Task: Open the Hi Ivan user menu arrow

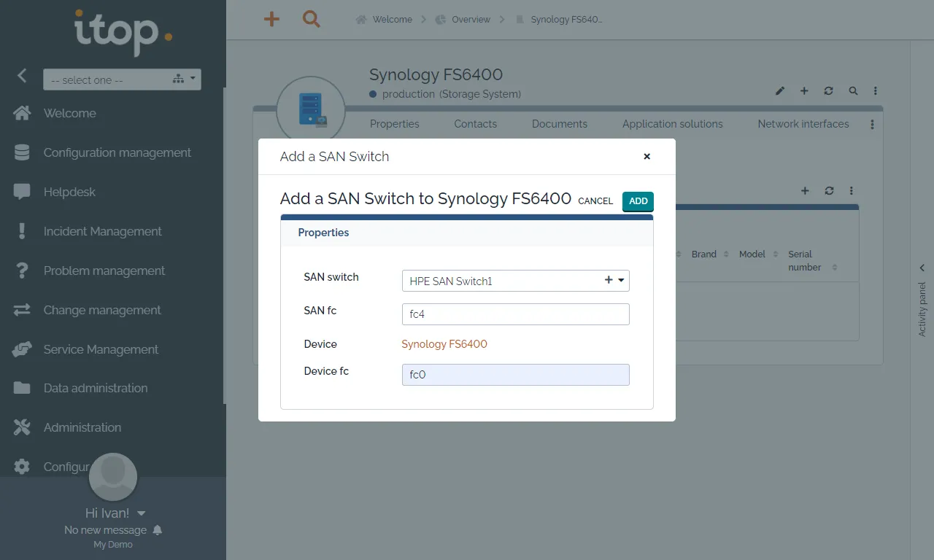Action: click(x=142, y=513)
